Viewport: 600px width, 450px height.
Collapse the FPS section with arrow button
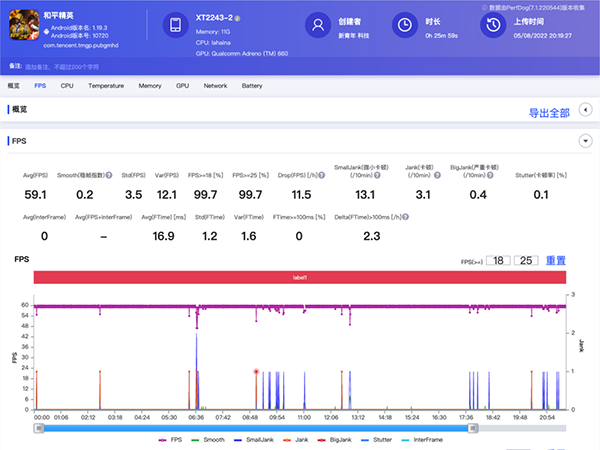[584, 142]
